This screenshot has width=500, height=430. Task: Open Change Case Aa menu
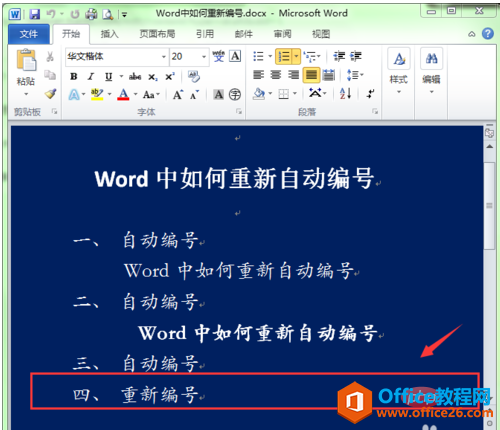tap(151, 95)
